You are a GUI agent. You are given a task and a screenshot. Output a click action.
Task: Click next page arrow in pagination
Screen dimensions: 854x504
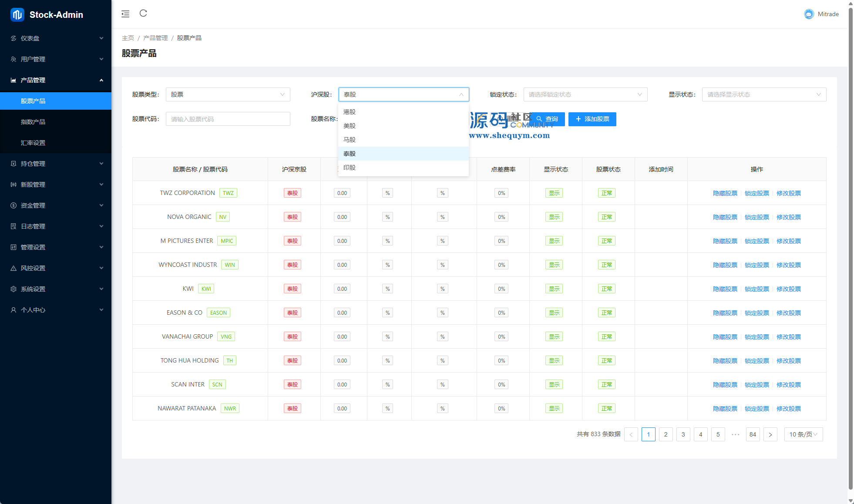[x=770, y=434]
